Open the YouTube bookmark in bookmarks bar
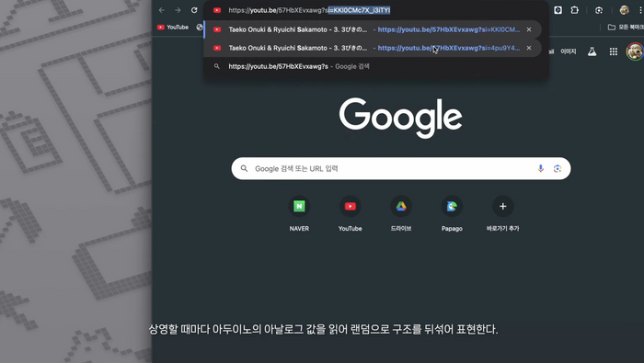Image resolution: width=644 pixels, height=363 pixels. click(x=173, y=27)
